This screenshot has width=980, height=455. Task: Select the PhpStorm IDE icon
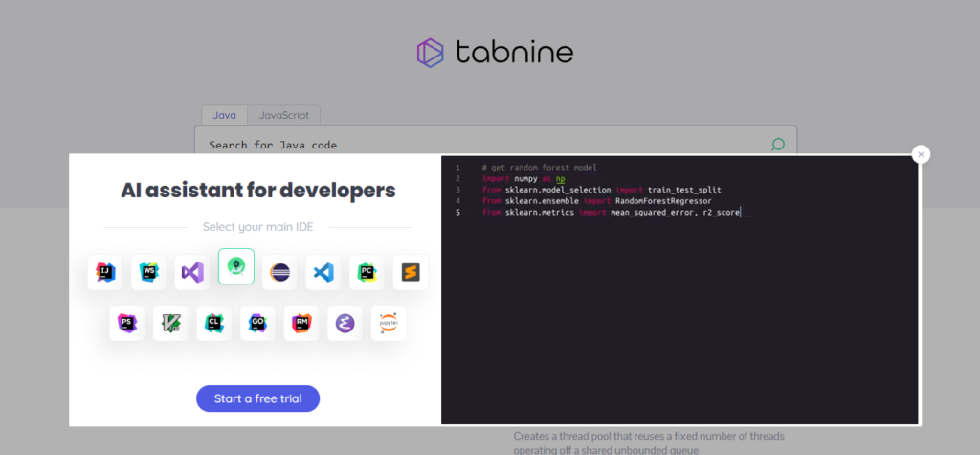[127, 323]
